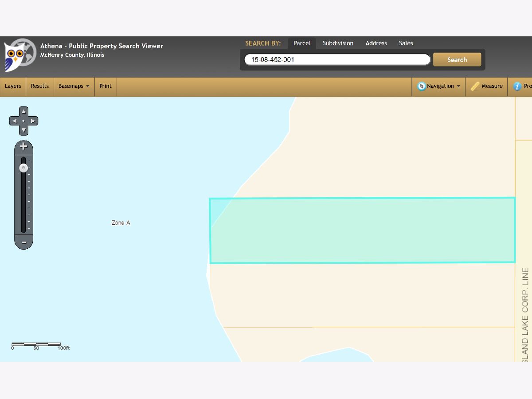Select the Sales search tab
Image resolution: width=532 pixels, height=399 pixels.
click(406, 43)
